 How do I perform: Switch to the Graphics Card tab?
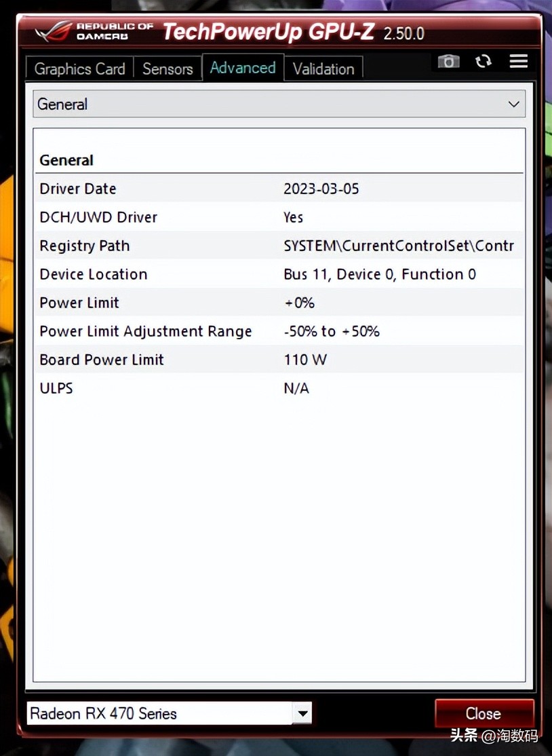(x=80, y=69)
